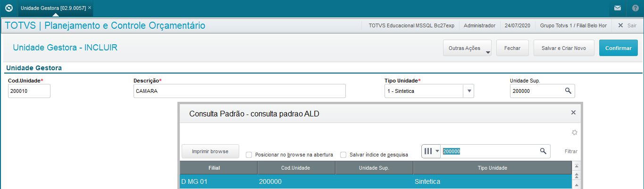Open the gear settings icon in dialog
The height and width of the screenshot is (189, 644).
pyautogui.click(x=575, y=132)
